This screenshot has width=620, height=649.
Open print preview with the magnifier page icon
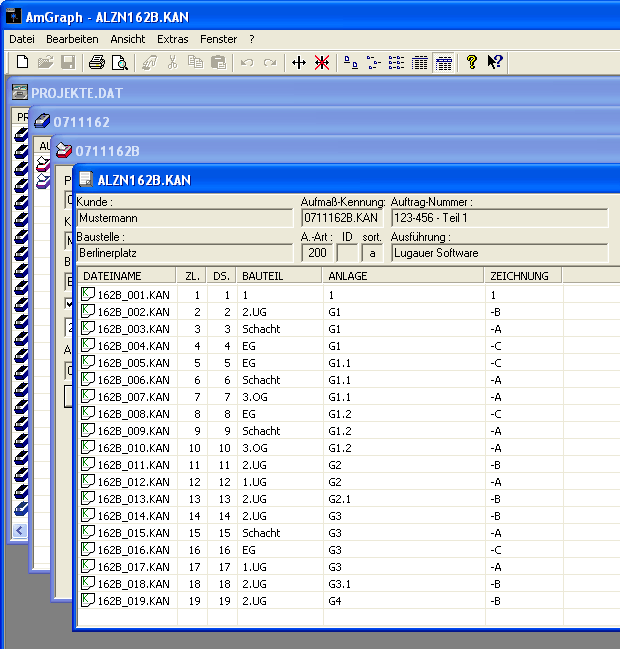(x=120, y=62)
